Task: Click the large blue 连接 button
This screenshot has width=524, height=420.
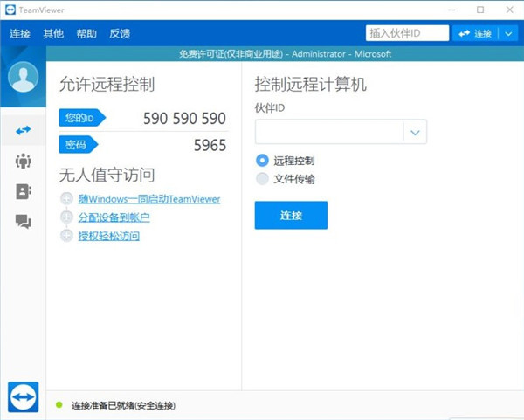Action: coord(291,215)
